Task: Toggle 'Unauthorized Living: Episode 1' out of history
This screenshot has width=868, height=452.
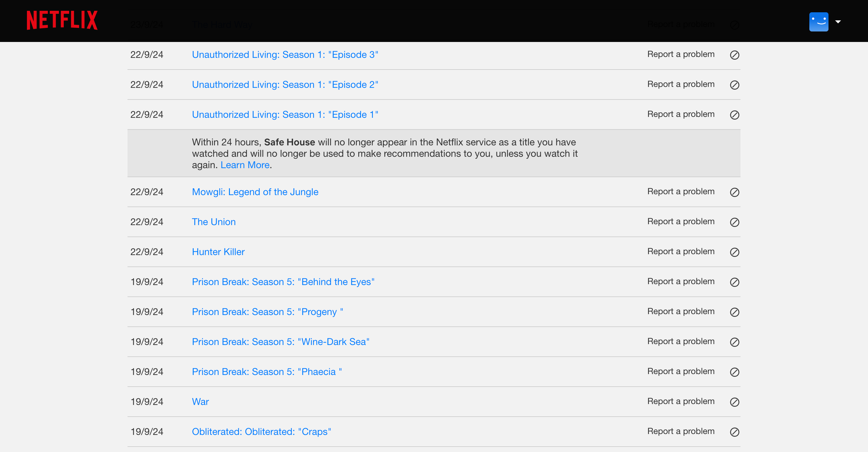Action: coord(735,115)
